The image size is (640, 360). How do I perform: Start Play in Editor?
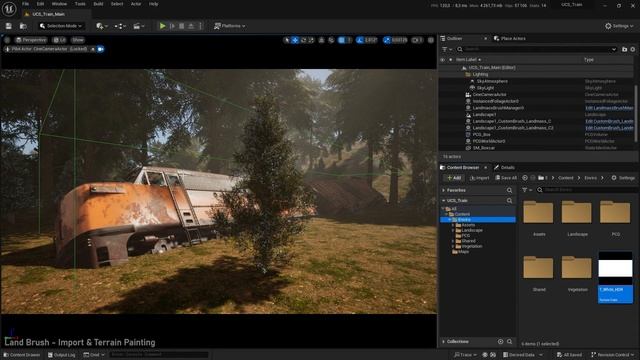(x=162, y=26)
